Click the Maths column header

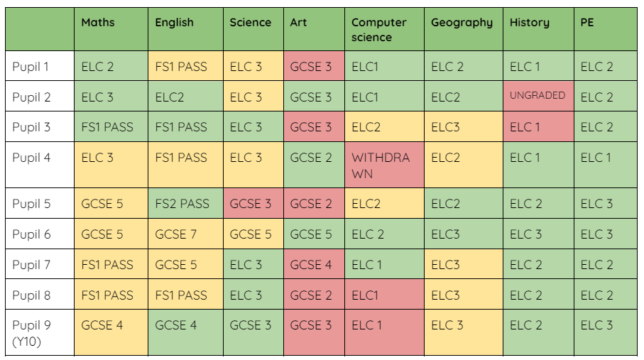[97, 23]
